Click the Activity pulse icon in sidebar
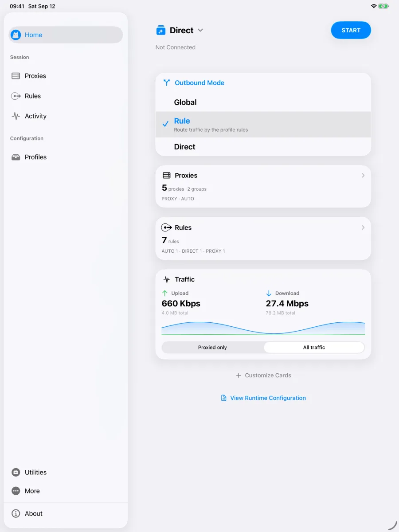The width and height of the screenshot is (399, 532). [x=16, y=116]
